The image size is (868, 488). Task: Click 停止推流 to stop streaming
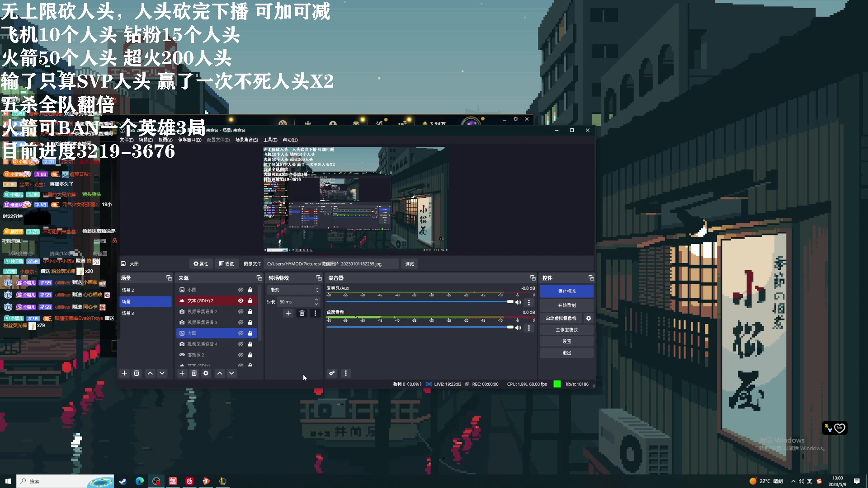[567, 291]
